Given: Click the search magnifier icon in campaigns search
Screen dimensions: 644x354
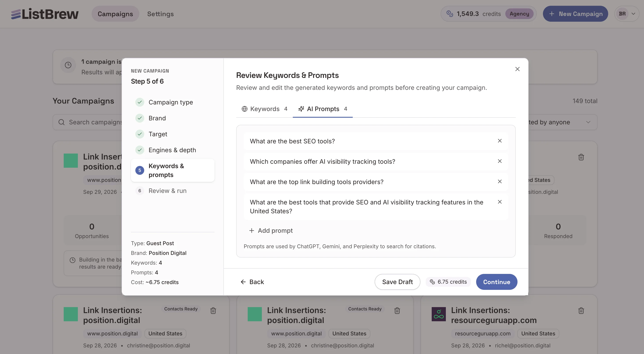Looking at the screenshot, I should (61, 122).
